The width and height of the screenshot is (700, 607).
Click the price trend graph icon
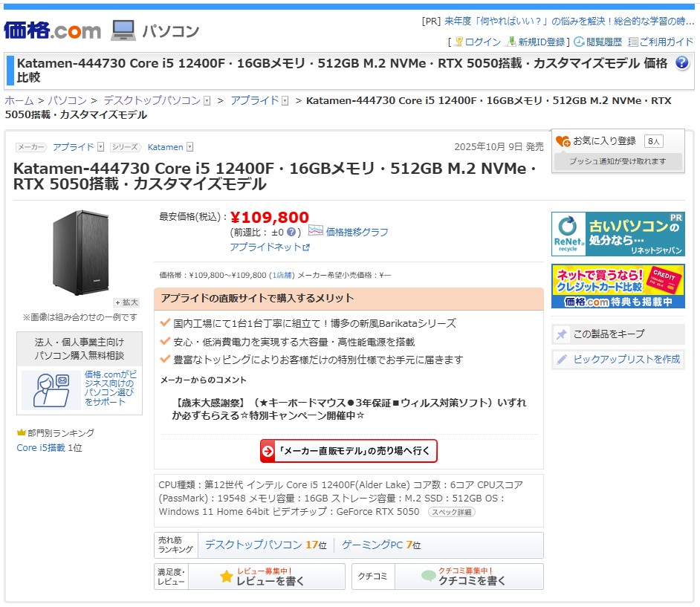[x=315, y=231]
